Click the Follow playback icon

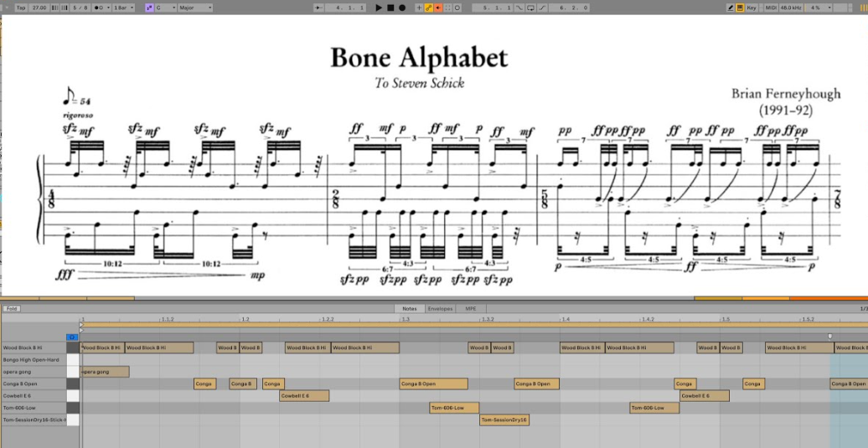click(320, 8)
